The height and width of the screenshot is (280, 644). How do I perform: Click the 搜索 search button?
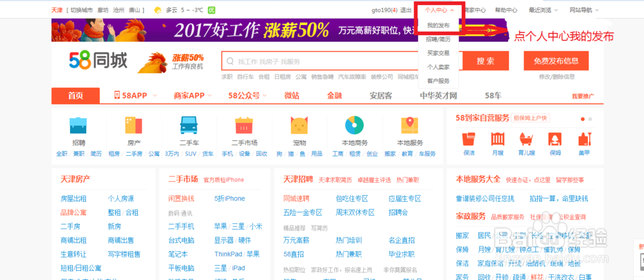(486, 61)
